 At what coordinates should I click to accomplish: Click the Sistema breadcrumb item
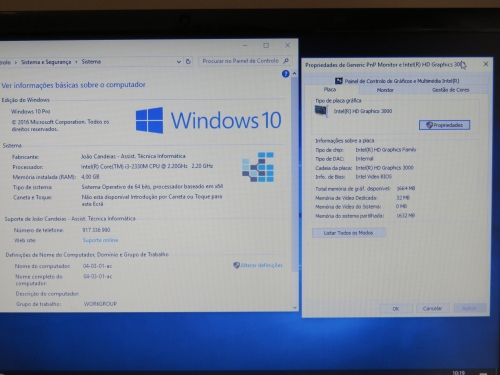click(x=91, y=62)
